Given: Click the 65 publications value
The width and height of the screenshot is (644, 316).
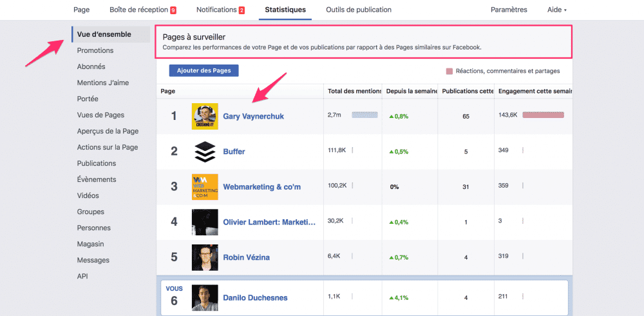Looking at the screenshot, I should tap(466, 117).
